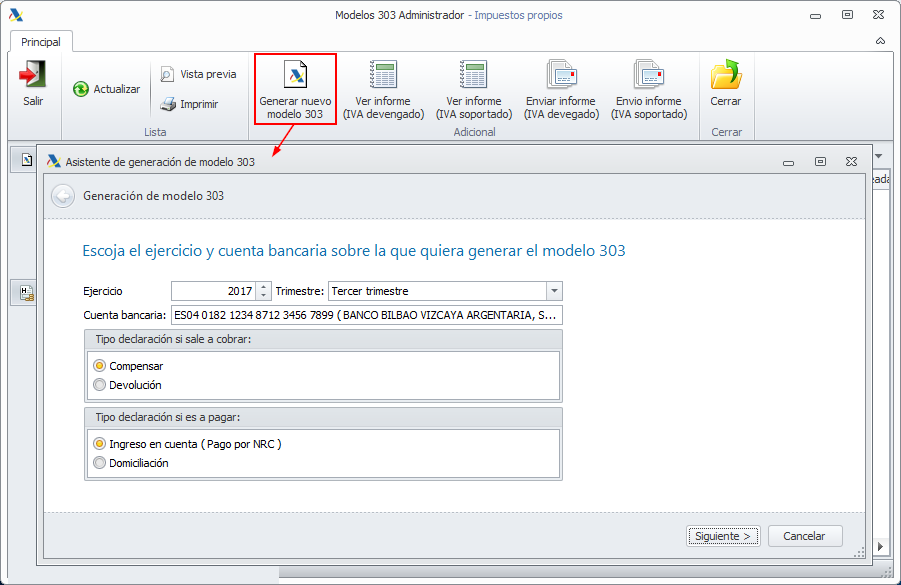Click Envio informe (IVA soportado)
The width and height of the screenshot is (901, 585).
[649, 90]
